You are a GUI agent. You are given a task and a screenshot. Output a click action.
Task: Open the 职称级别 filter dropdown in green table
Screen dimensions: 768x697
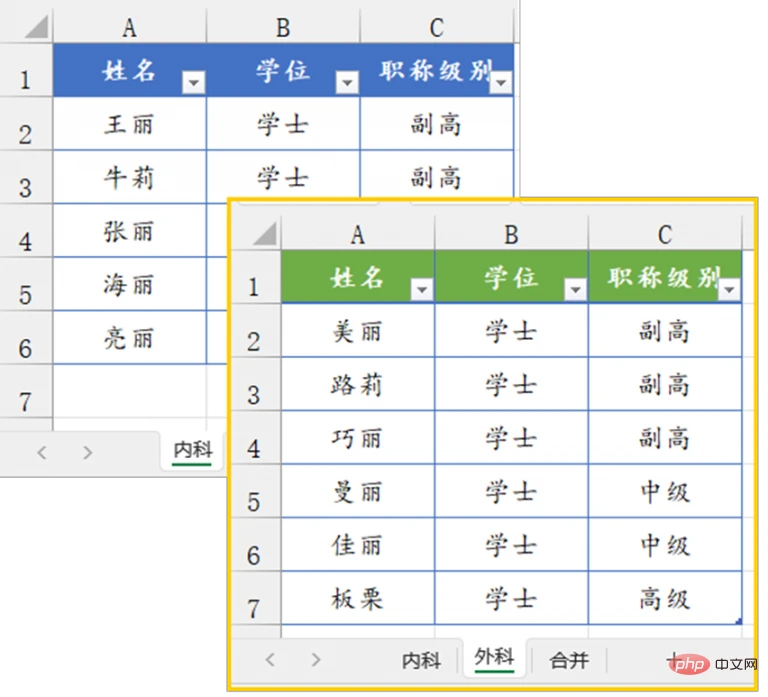tap(729, 289)
